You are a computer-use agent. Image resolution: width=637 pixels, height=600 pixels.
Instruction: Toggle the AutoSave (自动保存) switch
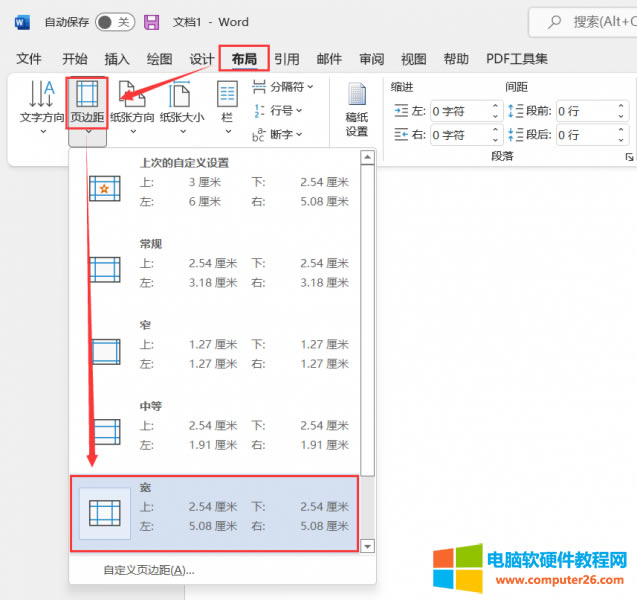pos(114,21)
